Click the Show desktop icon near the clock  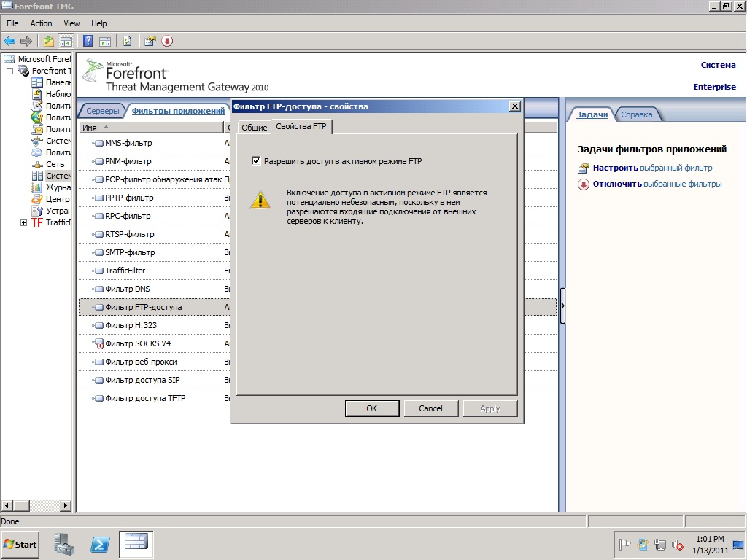tap(738, 544)
